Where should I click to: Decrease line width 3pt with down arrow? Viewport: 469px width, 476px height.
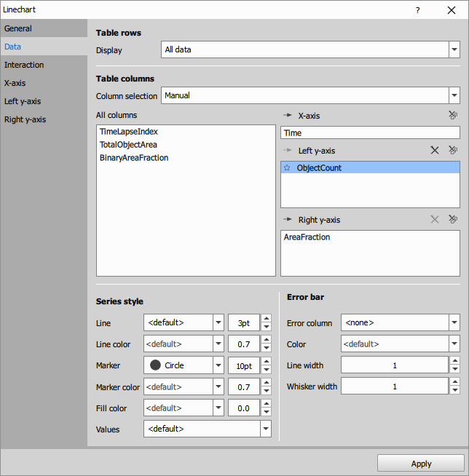(267, 327)
